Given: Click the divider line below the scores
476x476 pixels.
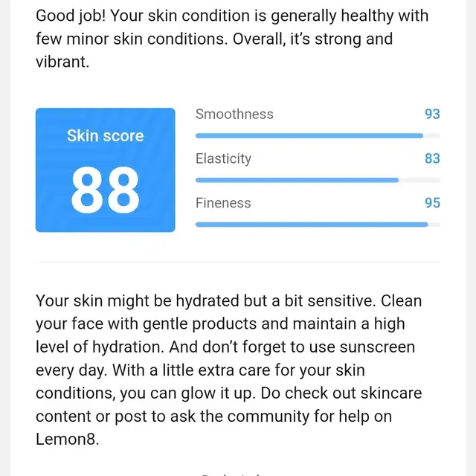Looking at the screenshot, I should (x=238, y=262).
